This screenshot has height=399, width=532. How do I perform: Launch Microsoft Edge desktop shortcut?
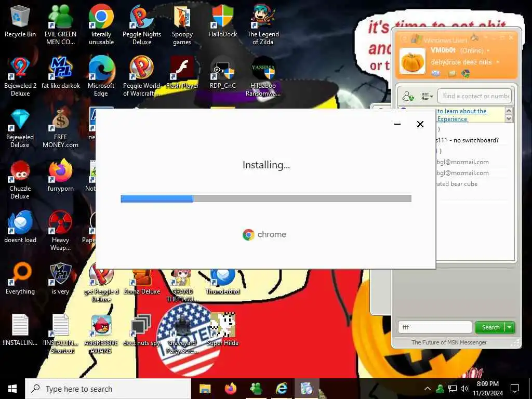tap(101, 76)
